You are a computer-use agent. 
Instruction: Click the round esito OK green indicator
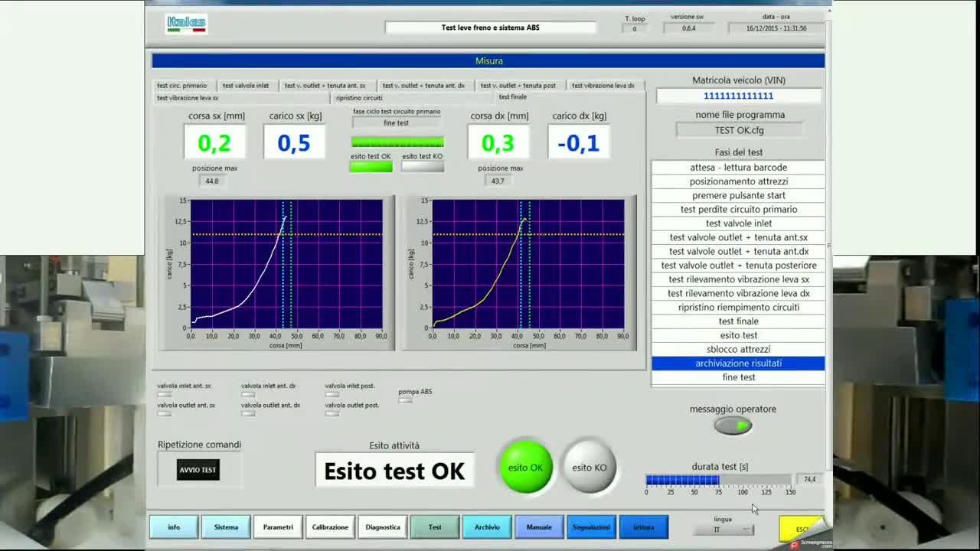pos(526,467)
